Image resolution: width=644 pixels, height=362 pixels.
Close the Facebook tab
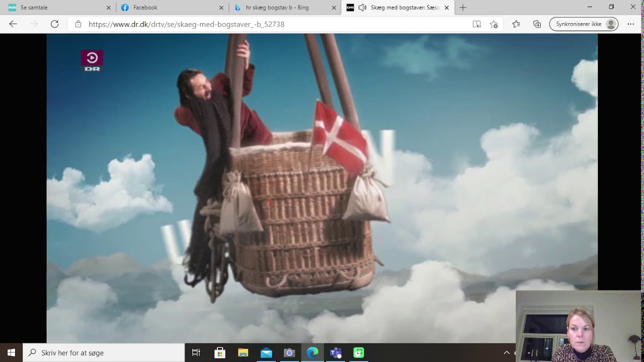tap(221, 8)
